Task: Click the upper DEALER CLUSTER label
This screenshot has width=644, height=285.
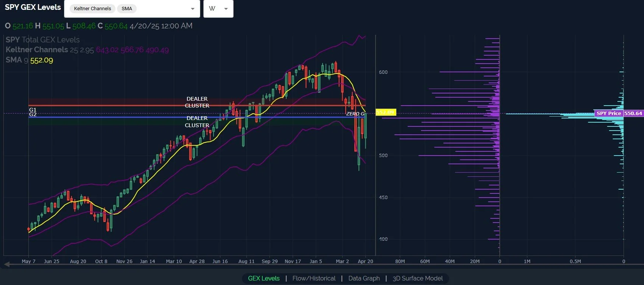Action: pyautogui.click(x=197, y=102)
